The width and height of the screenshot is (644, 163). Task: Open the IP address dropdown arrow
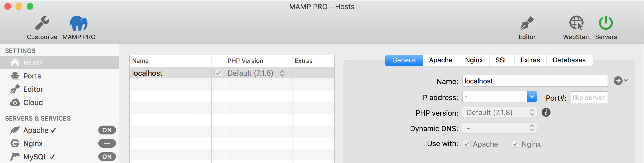point(532,97)
